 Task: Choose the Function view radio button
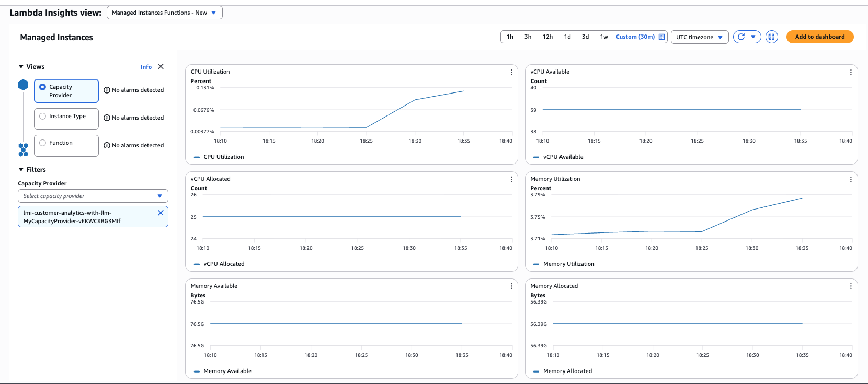pyautogui.click(x=43, y=143)
